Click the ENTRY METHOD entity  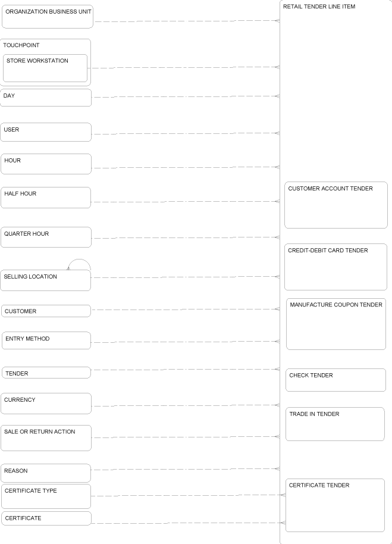pyautogui.click(x=46, y=340)
